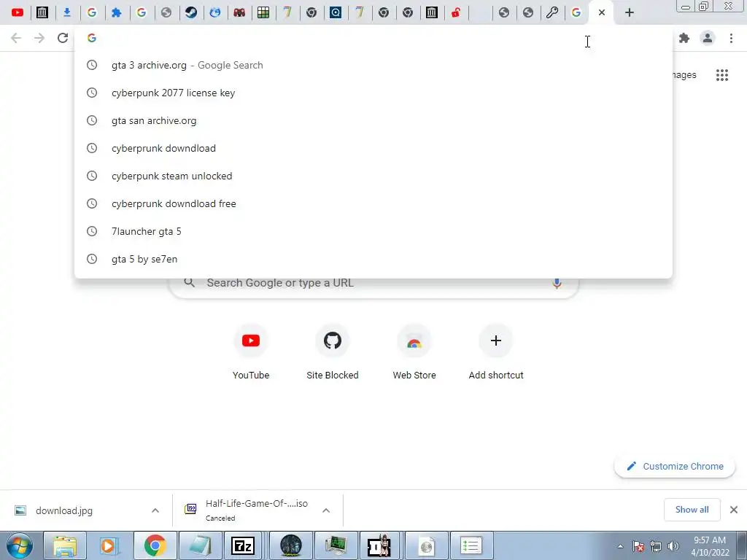This screenshot has height=560, width=747.
Task: Go forward with the forward arrow
Action: (39, 38)
